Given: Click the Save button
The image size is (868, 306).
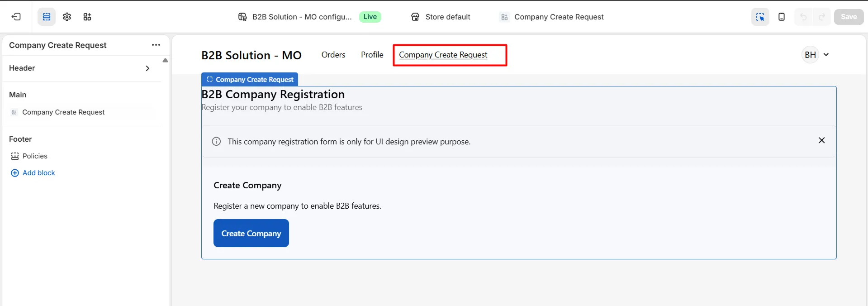Looking at the screenshot, I should tap(849, 17).
